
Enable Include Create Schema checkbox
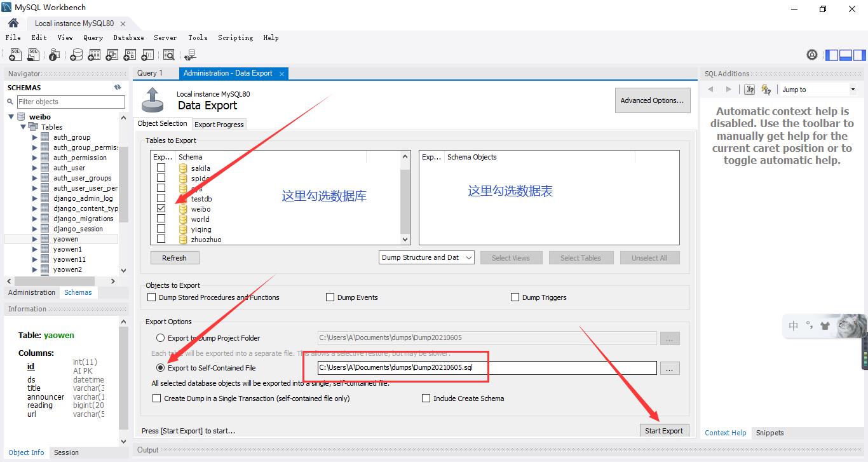tap(426, 398)
